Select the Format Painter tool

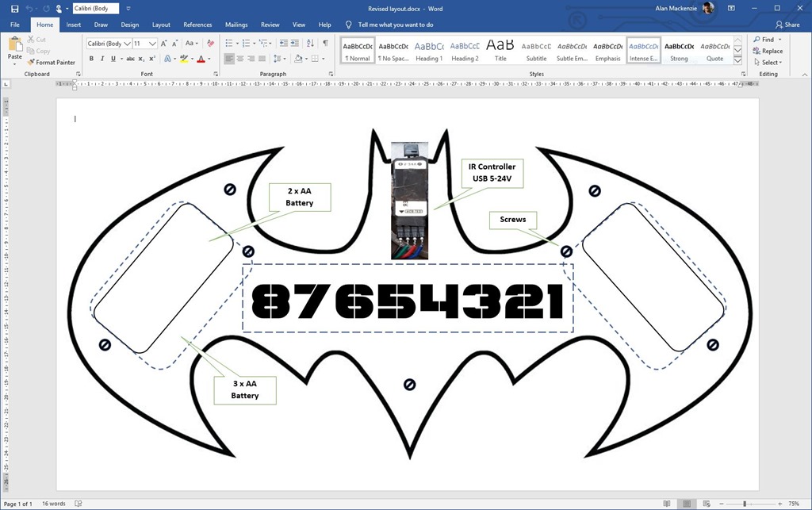(x=51, y=62)
